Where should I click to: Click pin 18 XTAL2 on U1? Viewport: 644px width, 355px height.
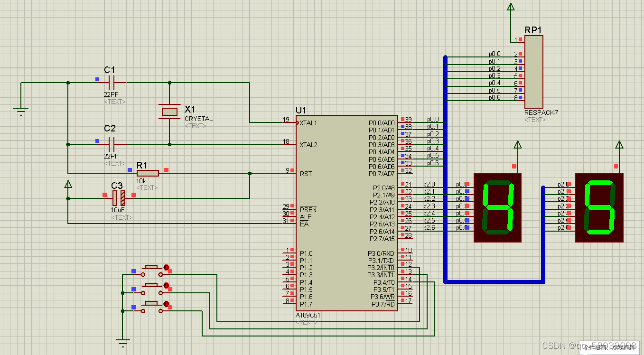click(289, 144)
